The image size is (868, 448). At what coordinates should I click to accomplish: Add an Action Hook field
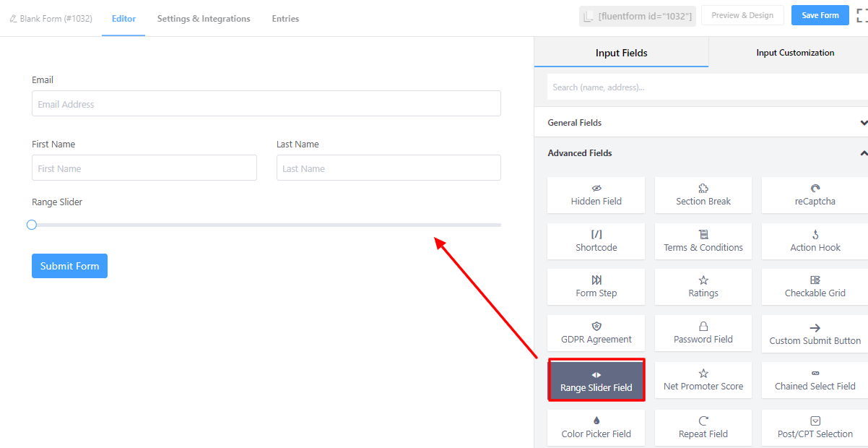(x=815, y=241)
